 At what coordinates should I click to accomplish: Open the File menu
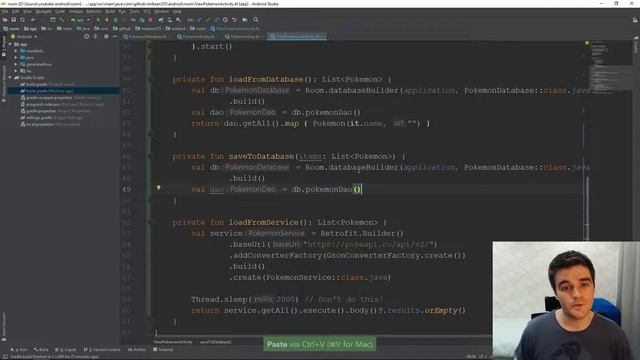coord(5,11)
